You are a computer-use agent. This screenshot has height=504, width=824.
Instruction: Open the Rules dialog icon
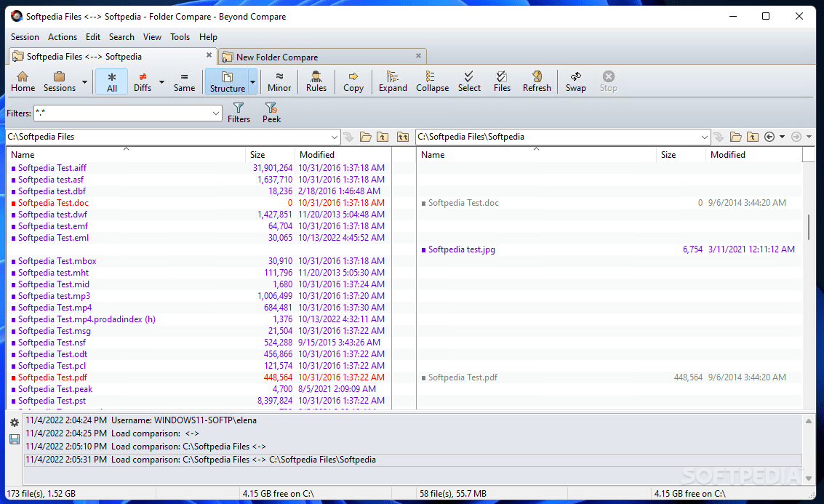point(316,81)
